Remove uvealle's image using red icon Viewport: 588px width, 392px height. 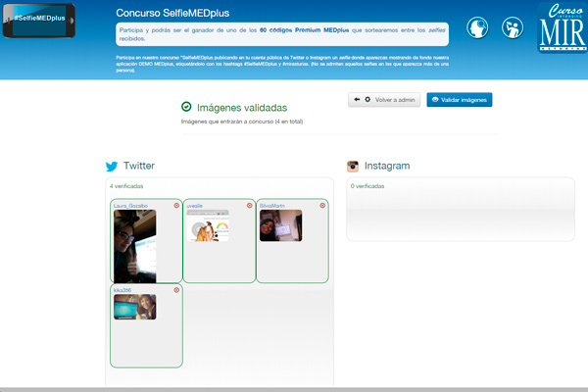[249, 206]
